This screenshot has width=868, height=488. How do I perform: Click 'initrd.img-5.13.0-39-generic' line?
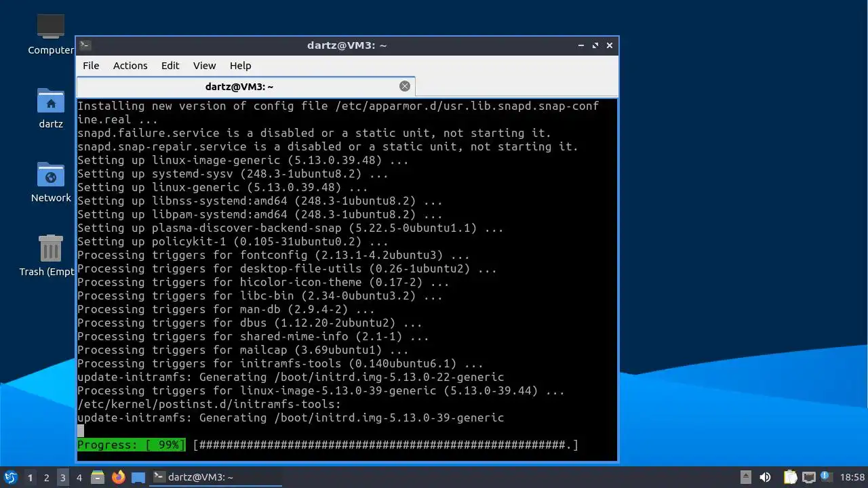(x=290, y=418)
